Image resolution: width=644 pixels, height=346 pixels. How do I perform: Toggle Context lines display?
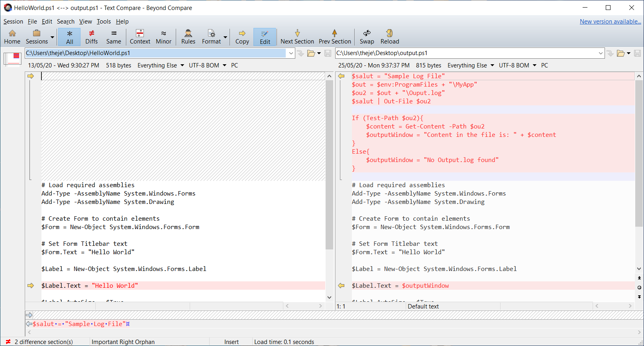coord(140,37)
